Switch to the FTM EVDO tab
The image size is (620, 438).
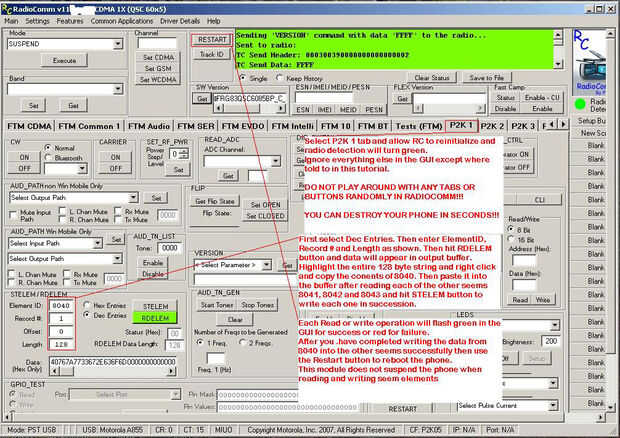tap(243, 126)
